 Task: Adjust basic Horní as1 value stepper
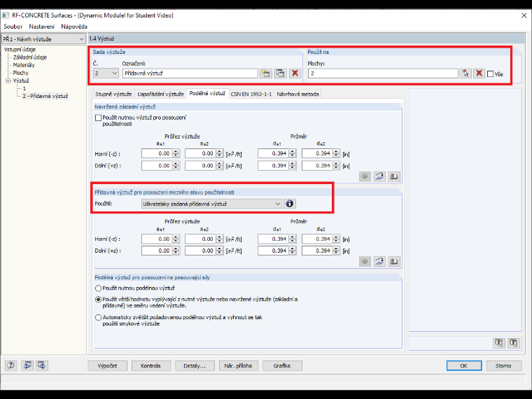(x=176, y=154)
